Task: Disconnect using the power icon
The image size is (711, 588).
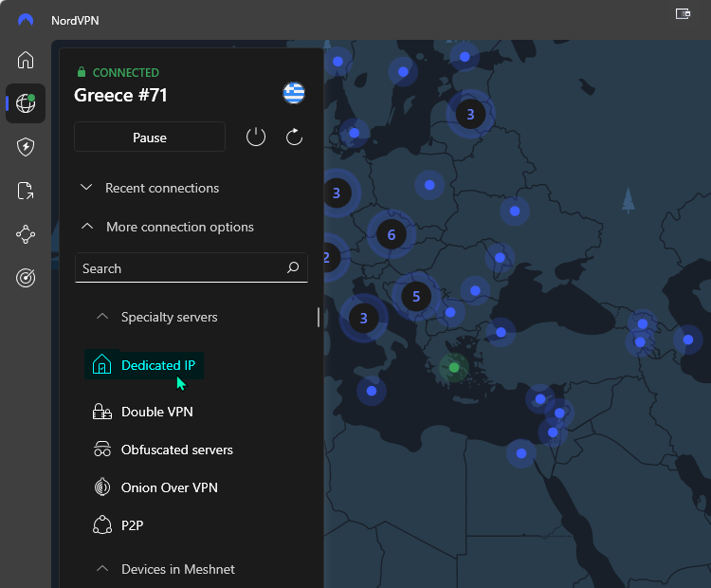Action: click(x=256, y=137)
